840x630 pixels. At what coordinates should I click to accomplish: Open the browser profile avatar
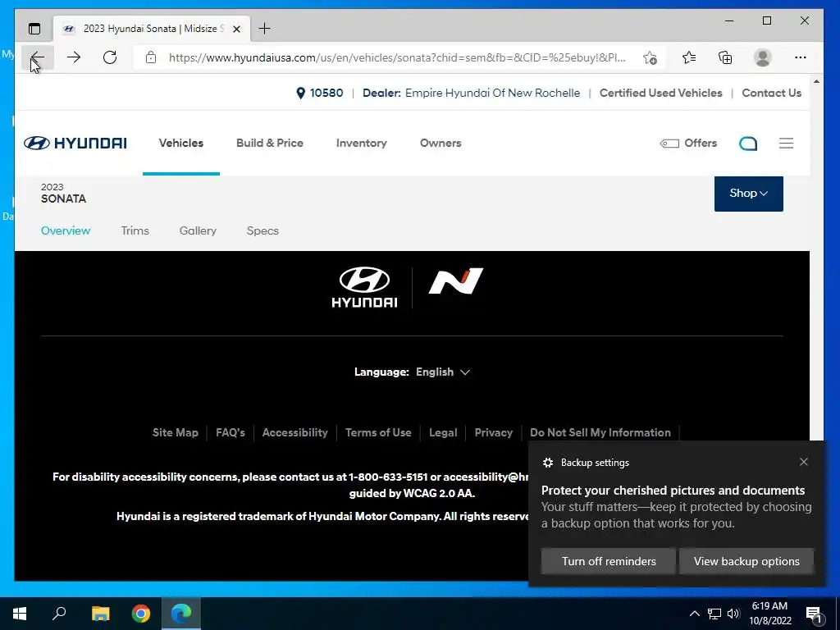pyautogui.click(x=762, y=57)
